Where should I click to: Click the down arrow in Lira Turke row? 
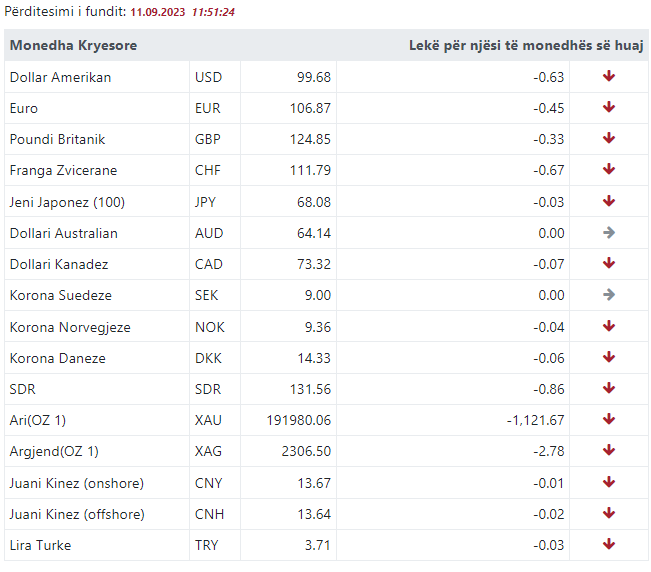609,545
